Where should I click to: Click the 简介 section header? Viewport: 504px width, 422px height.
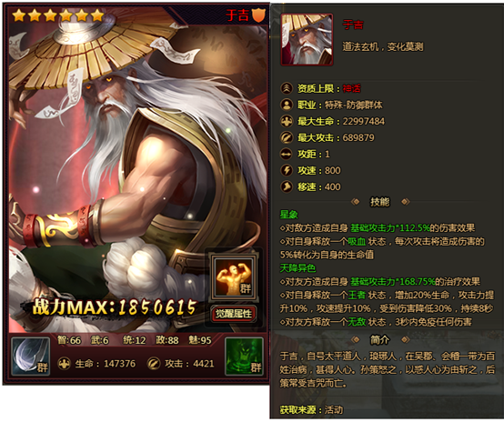pyautogui.click(x=379, y=339)
